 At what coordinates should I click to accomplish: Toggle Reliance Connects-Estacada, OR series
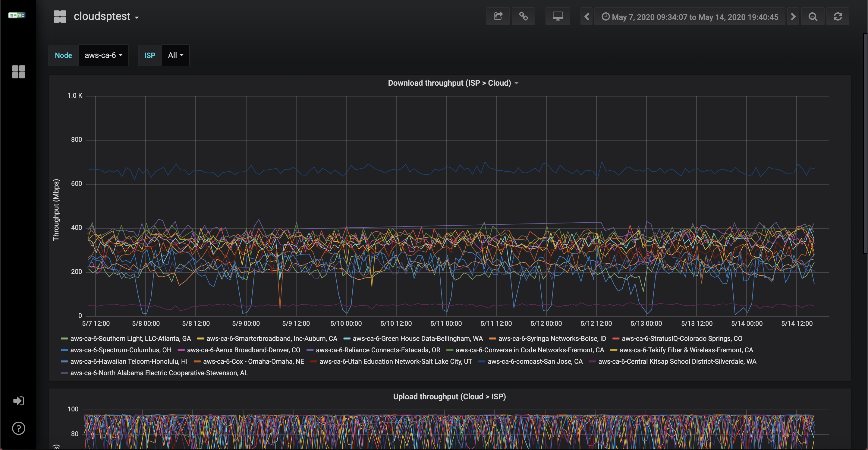point(378,350)
